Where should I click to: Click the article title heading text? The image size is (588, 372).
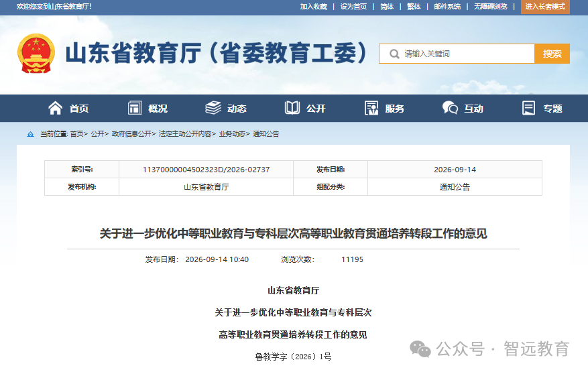pos(293,233)
